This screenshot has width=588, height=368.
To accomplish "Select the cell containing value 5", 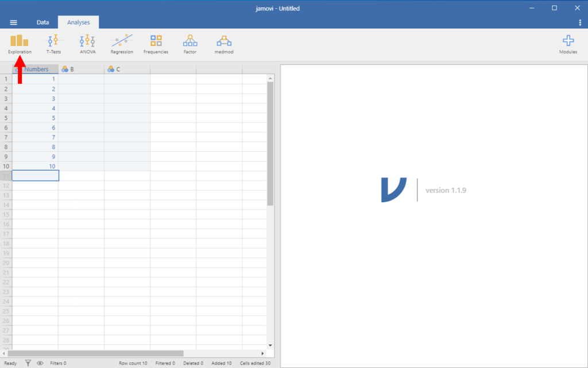I will point(35,117).
